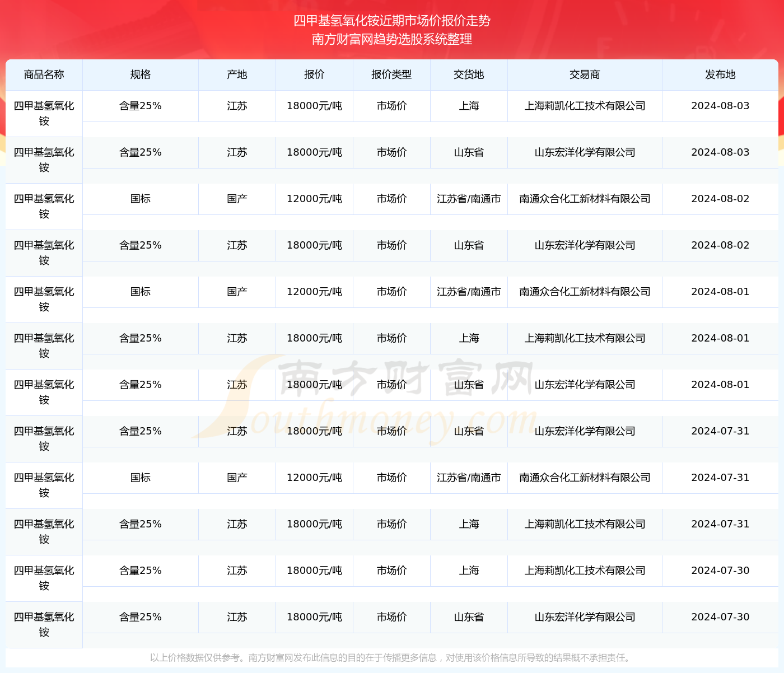Viewport: 784px width, 673px height.
Task: Click date 2024-08-01 in the 南通众合 row
Action: [720, 292]
